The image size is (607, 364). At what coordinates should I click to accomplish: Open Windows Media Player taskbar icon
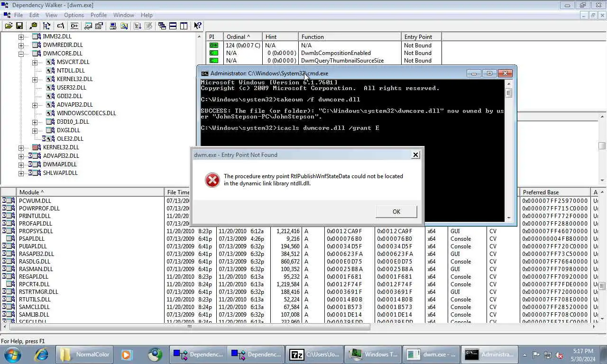[x=126, y=354]
